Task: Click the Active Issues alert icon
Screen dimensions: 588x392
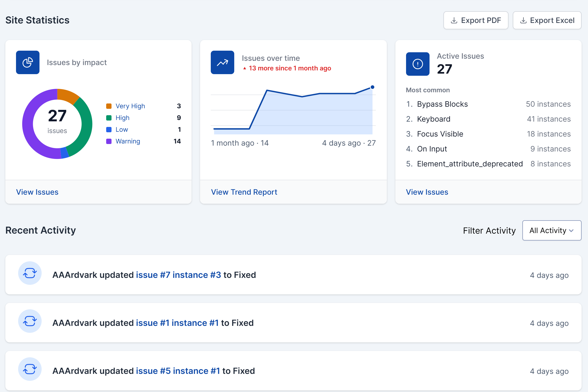Action: [x=418, y=64]
